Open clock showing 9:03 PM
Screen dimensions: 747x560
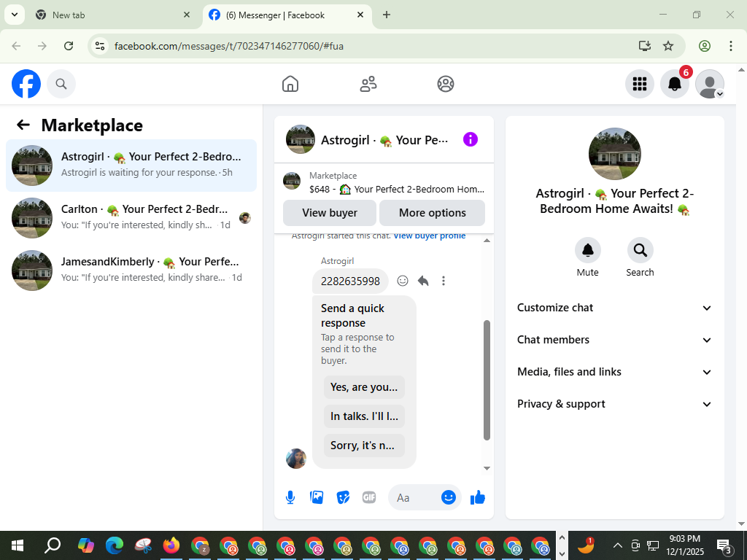tap(684, 545)
